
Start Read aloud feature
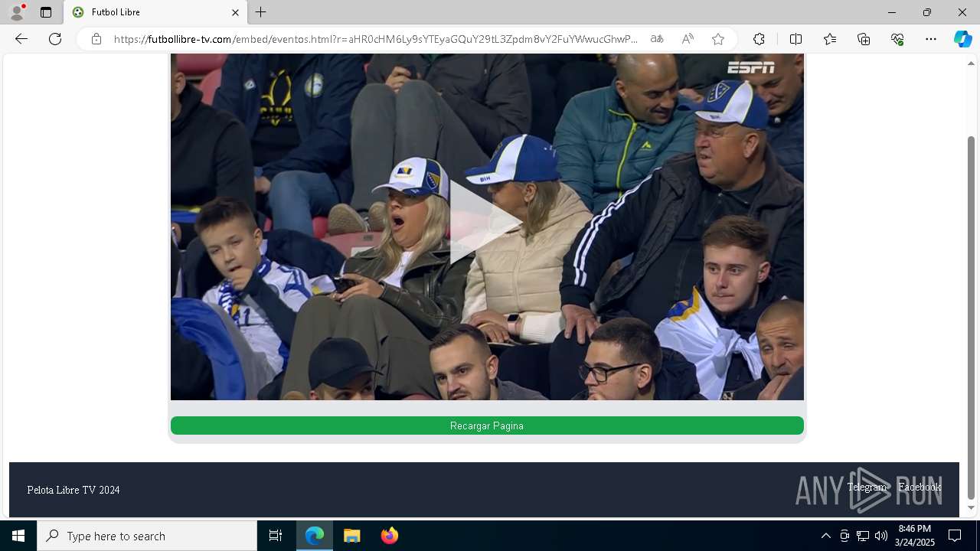point(688,39)
